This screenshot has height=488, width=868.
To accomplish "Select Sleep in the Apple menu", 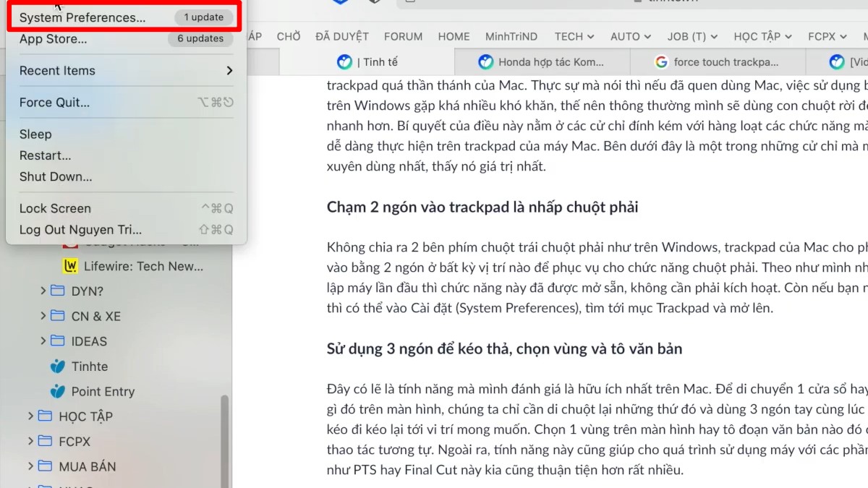I will 127,134.
